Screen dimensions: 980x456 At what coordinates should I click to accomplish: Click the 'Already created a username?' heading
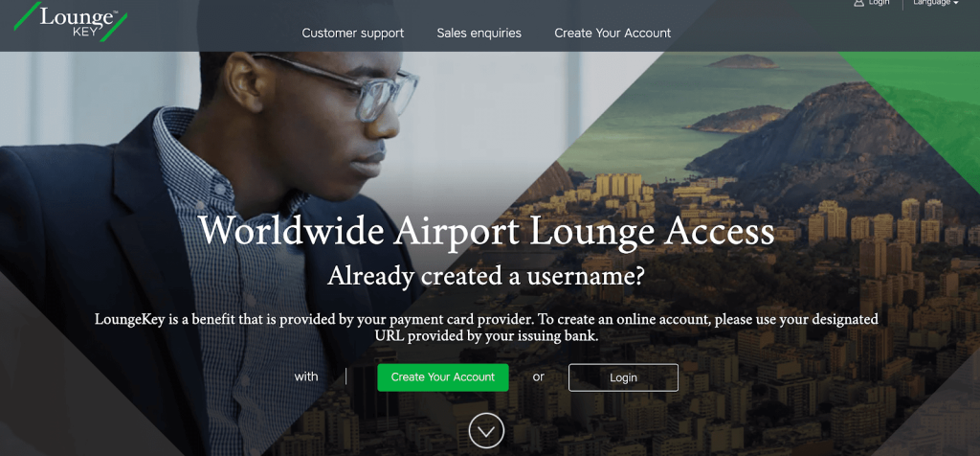pos(485,276)
